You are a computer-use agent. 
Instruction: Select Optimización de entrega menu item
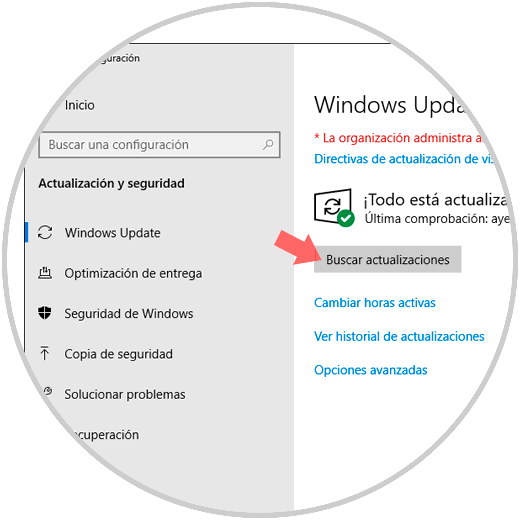tap(133, 273)
